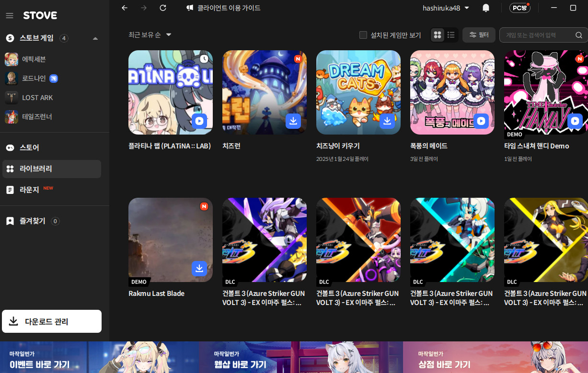Click the 테일즈런너 icon in sidebar
Viewport: 588px width, 373px height.
click(12, 117)
